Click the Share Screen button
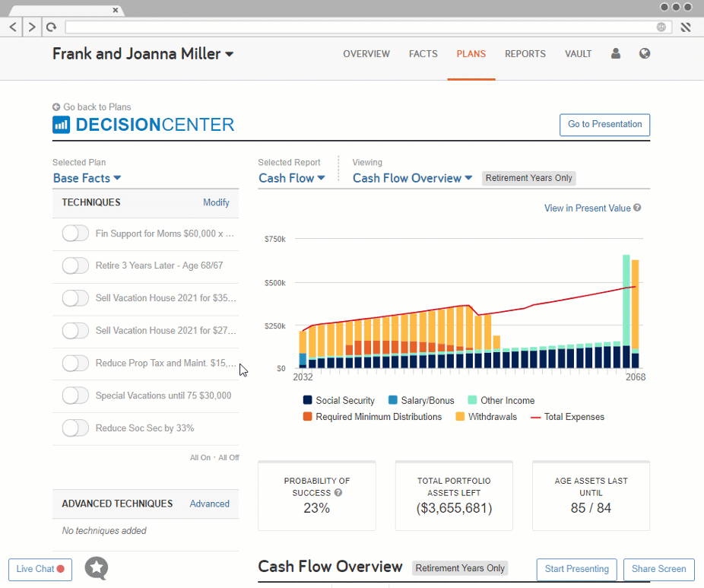 click(658, 569)
